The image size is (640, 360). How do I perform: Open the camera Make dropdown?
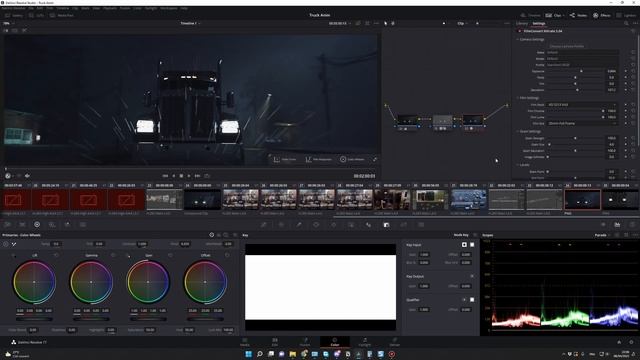click(x=582, y=52)
